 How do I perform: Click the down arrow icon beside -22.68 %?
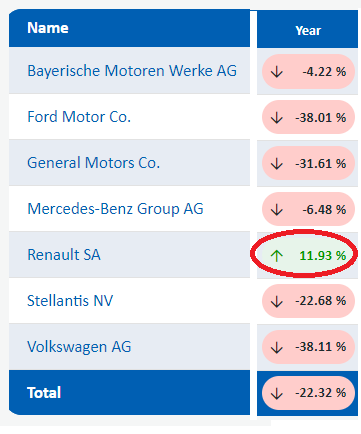[x=277, y=301]
